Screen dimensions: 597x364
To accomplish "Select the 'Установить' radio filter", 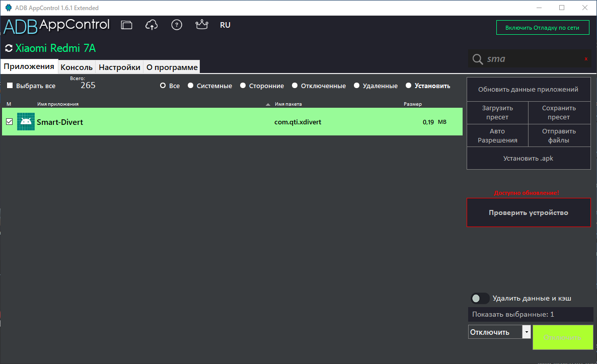I will point(409,86).
